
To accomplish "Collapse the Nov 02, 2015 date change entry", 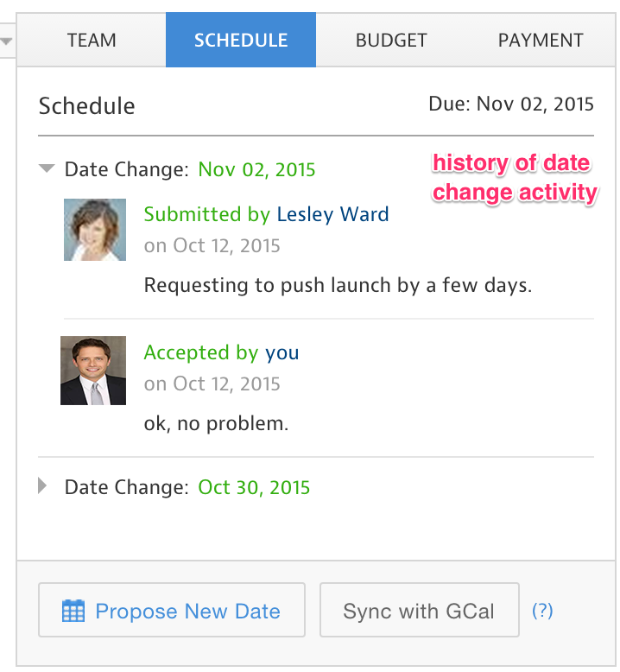I will [x=47, y=169].
